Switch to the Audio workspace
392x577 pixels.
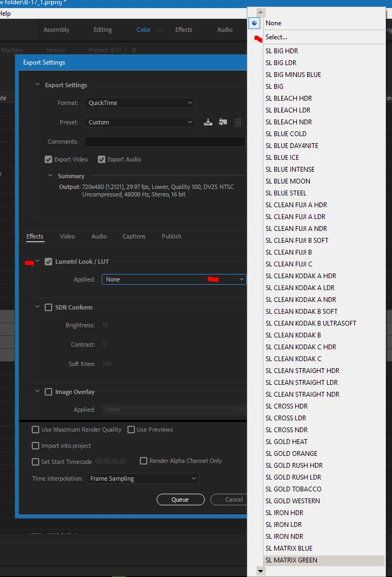(x=225, y=30)
